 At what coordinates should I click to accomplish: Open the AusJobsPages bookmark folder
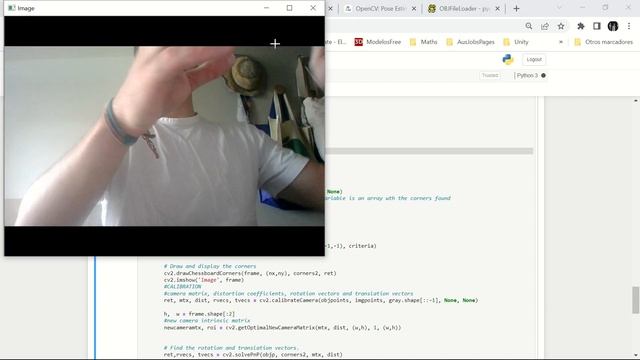470,42
